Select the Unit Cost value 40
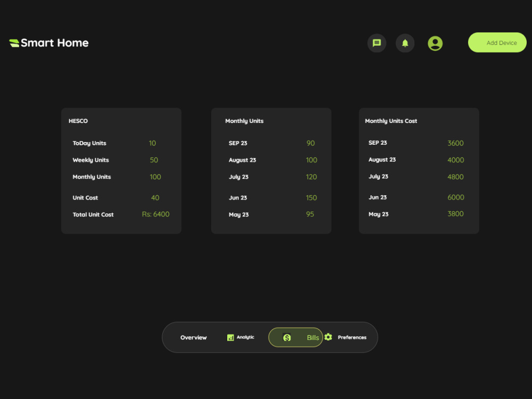 click(x=155, y=197)
